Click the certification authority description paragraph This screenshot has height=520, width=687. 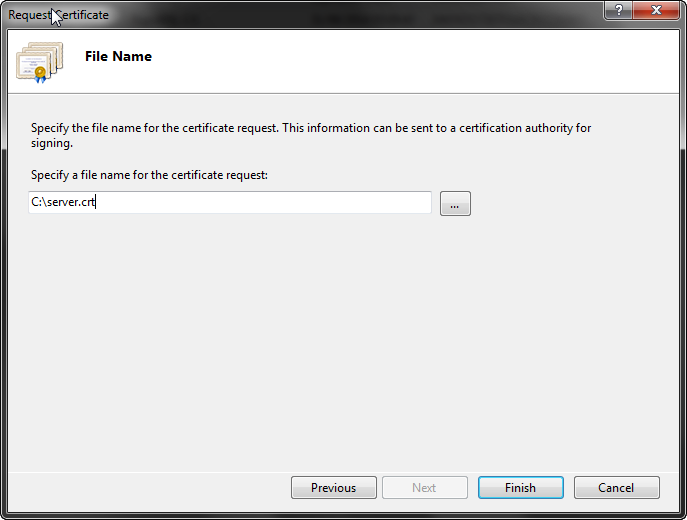point(311,135)
